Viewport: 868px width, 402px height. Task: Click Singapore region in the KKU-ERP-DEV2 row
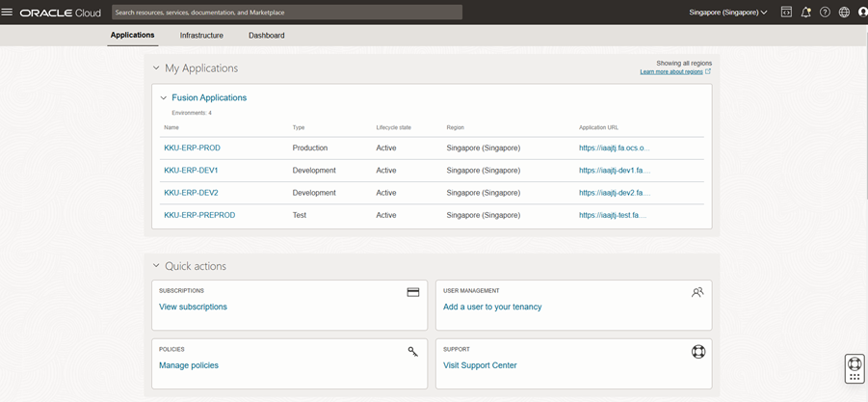484,193
